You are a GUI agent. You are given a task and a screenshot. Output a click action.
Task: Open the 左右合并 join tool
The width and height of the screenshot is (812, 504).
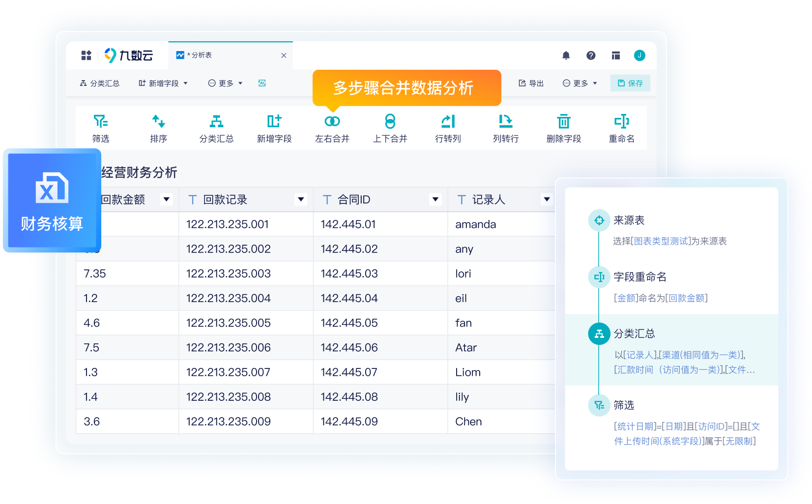332,122
